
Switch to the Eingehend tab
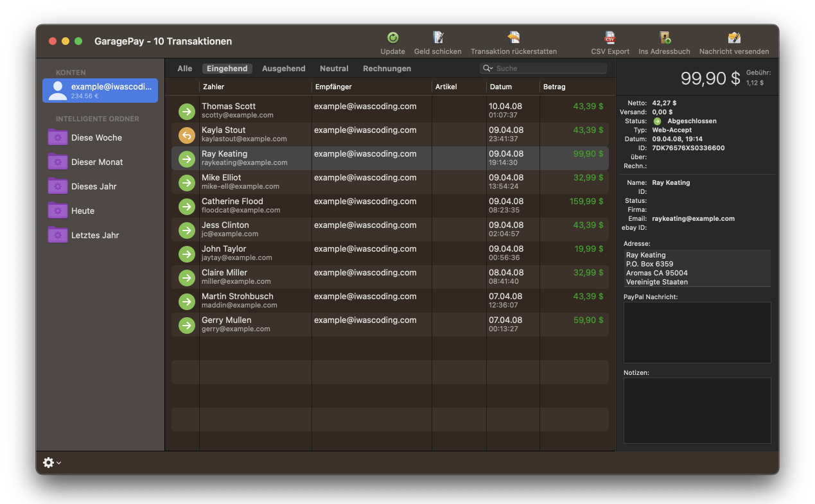click(227, 68)
